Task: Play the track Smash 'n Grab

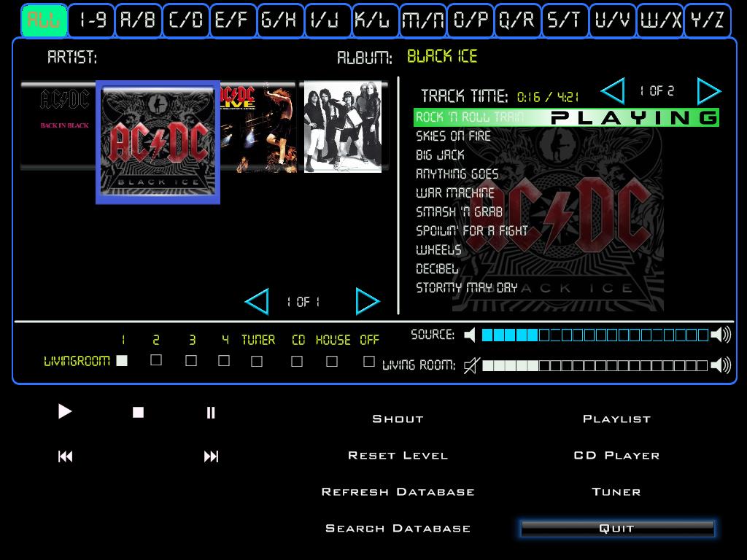Action: pyautogui.click(x=459, y=212)
